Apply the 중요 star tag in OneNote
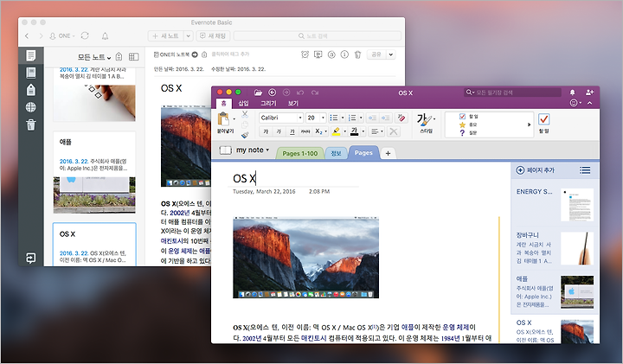The width and height of the screenshot is (623, 364). coord(468,125)
